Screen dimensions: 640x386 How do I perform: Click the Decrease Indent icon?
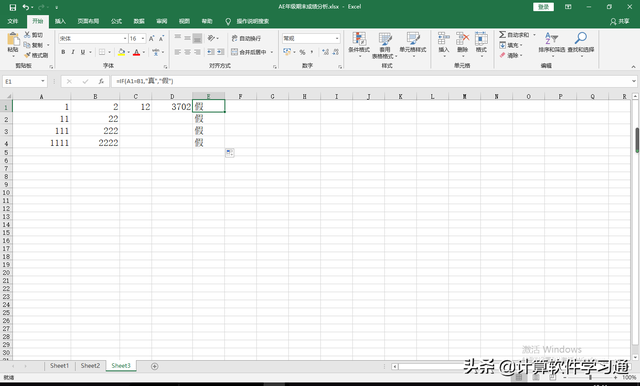point(211,52)
